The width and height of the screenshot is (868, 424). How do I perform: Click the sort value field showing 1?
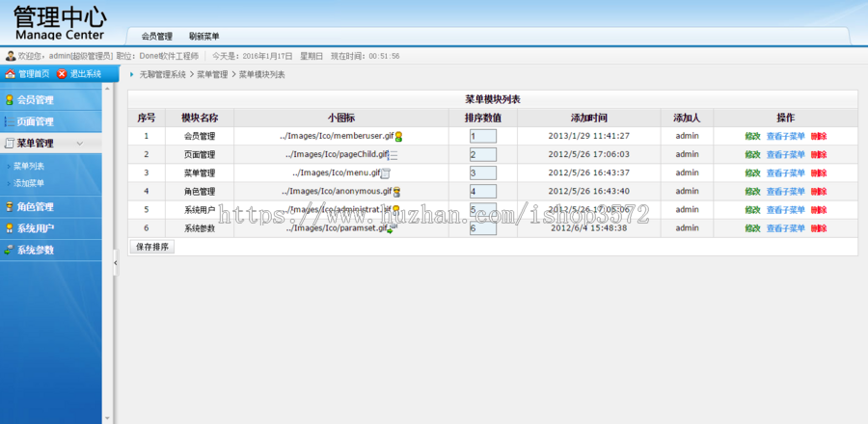pos(483,136)
